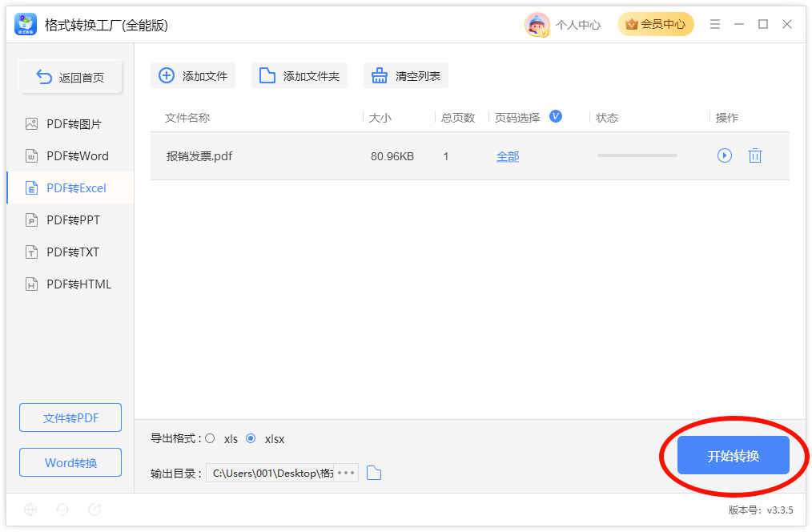
Task: Delete 报销发票.pdf with trash icon
Action: point(755,155)
